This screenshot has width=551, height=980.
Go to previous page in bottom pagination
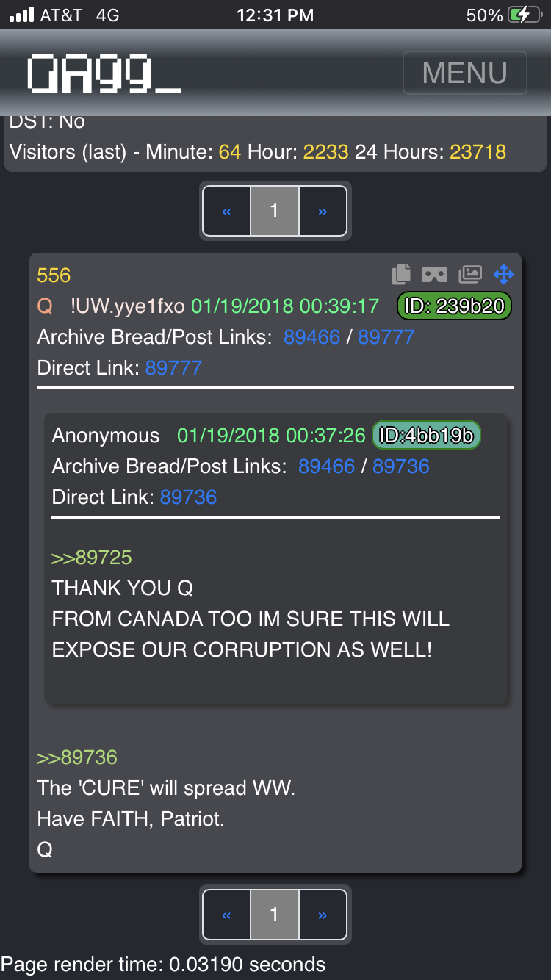pos(226,915)
